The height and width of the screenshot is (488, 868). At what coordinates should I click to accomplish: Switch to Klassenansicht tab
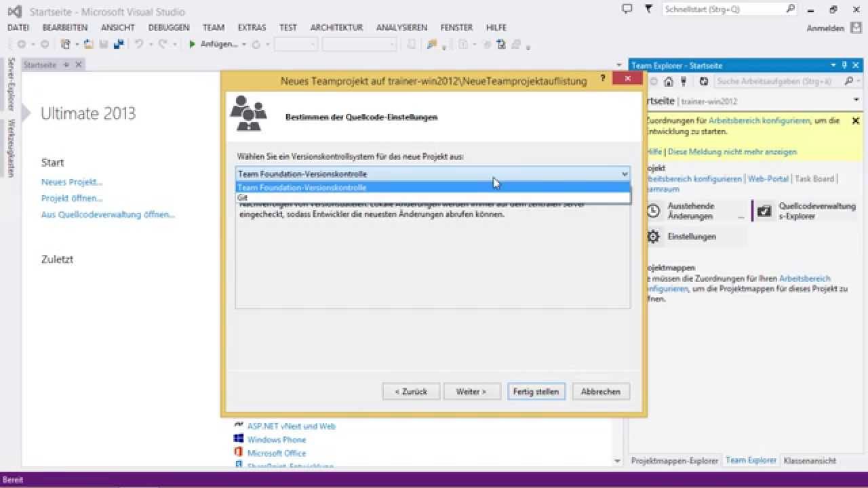tap(810, 460)
